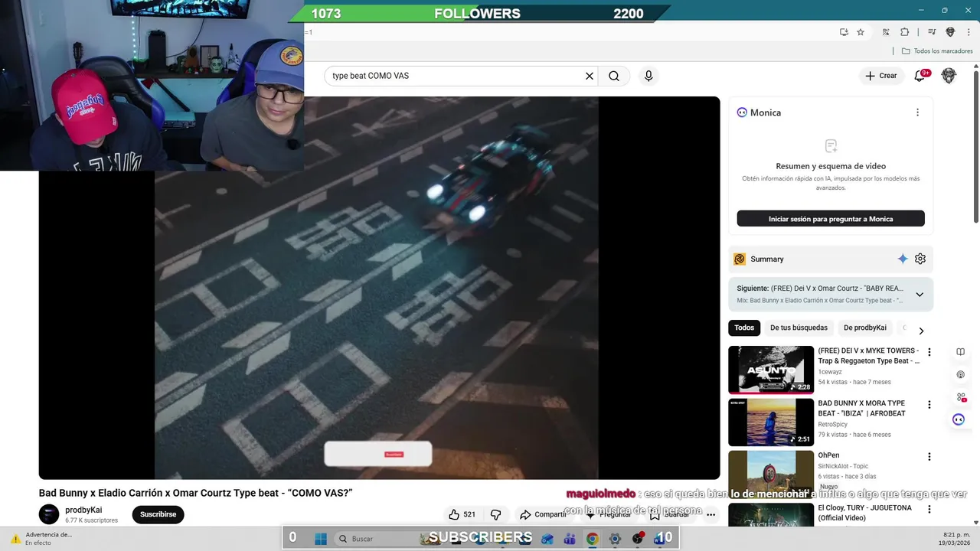The width and height of the screenshot is (980, 551).
Task: Click the purple Monica face sidebar icon
Action: tap(959, 419)
